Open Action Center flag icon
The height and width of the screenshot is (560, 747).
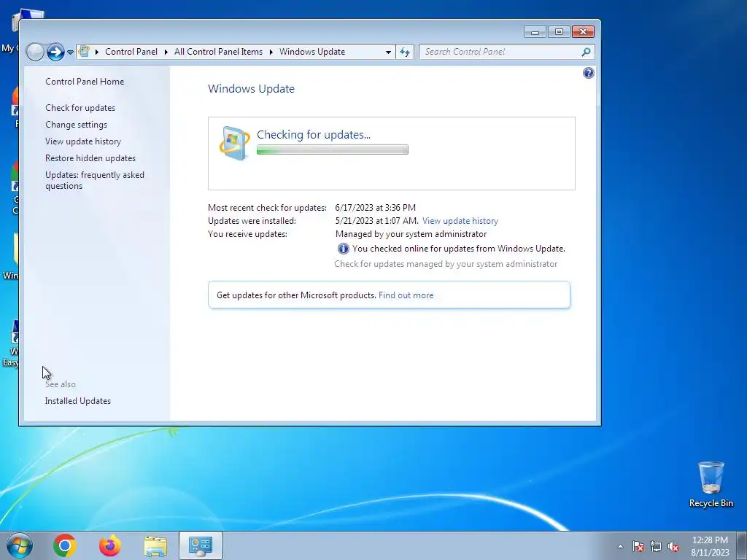[x=638, y=546]
